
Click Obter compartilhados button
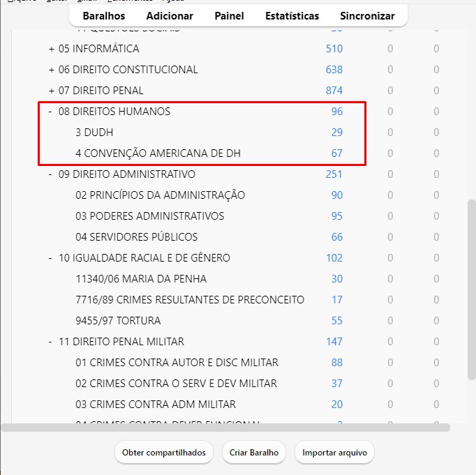click(164, 453)
